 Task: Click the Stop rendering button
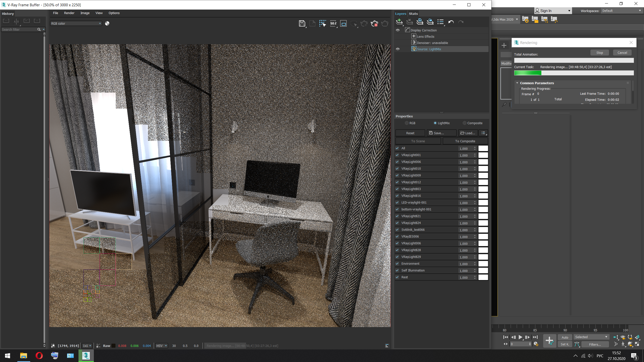[600, 53]
